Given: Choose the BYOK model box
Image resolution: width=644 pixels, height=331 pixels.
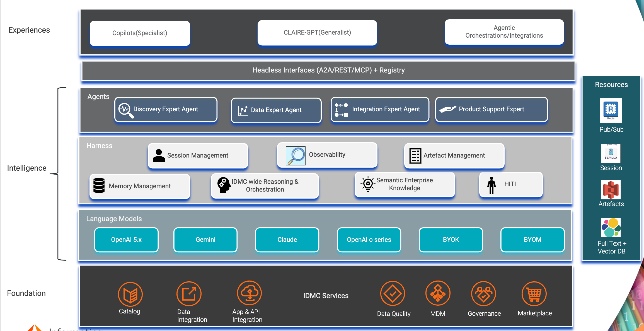Looking at the screenshot, I should (x=451, y=240).
